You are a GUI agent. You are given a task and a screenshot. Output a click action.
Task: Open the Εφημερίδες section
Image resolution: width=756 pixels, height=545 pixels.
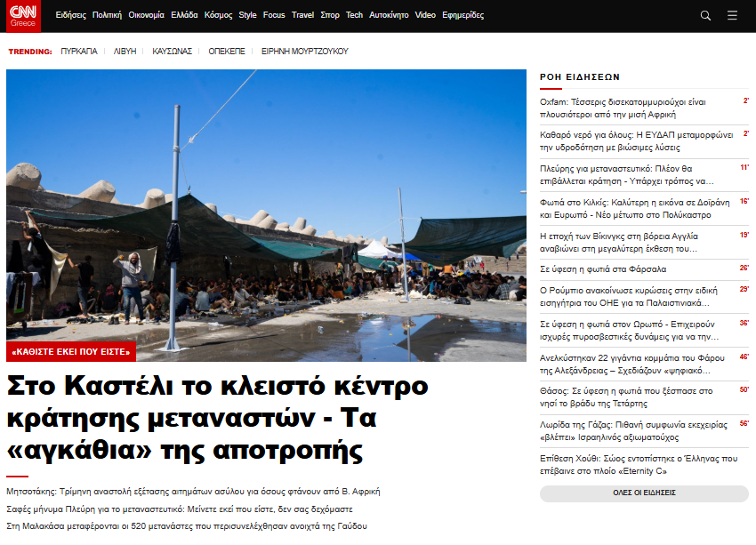coord(462,15)
